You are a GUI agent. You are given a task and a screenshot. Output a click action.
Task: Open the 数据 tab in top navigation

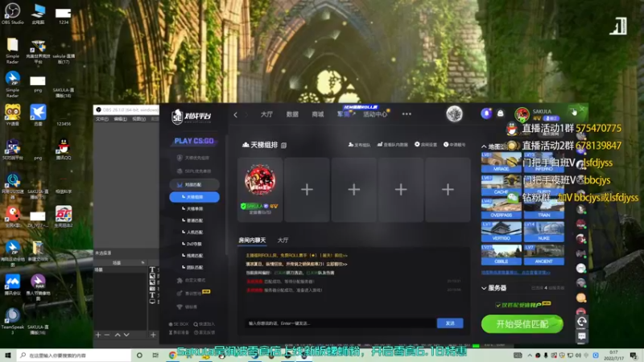point(292,114)
